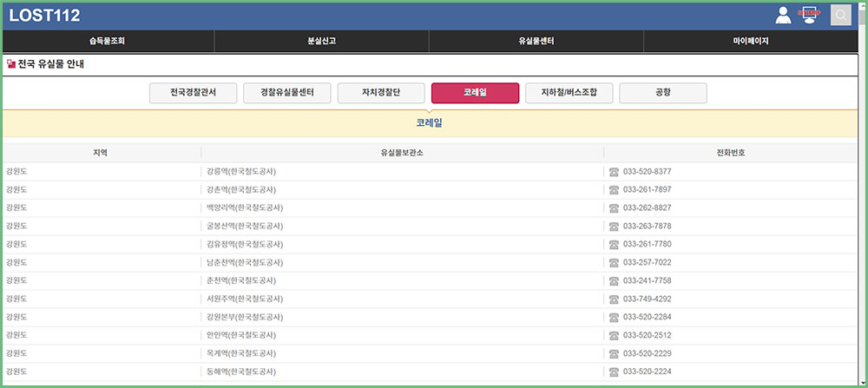Click phone number 033-520-2224
Viewport: 868px width, 388px height.
tap(648, 372)
